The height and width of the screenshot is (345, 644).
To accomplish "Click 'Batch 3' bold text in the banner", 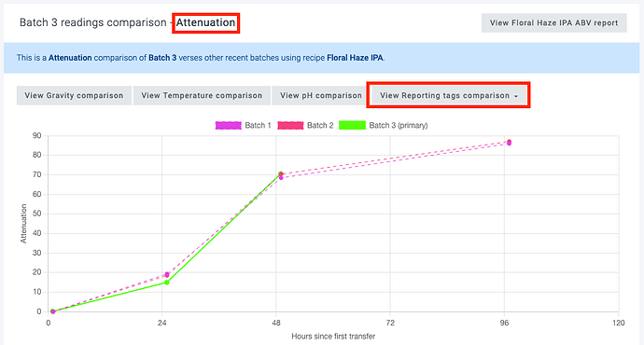I will [x=162, y=58].
